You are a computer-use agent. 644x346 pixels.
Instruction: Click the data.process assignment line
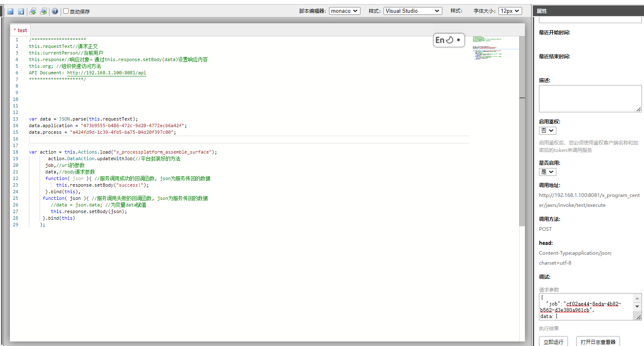(x=103, y=132)
